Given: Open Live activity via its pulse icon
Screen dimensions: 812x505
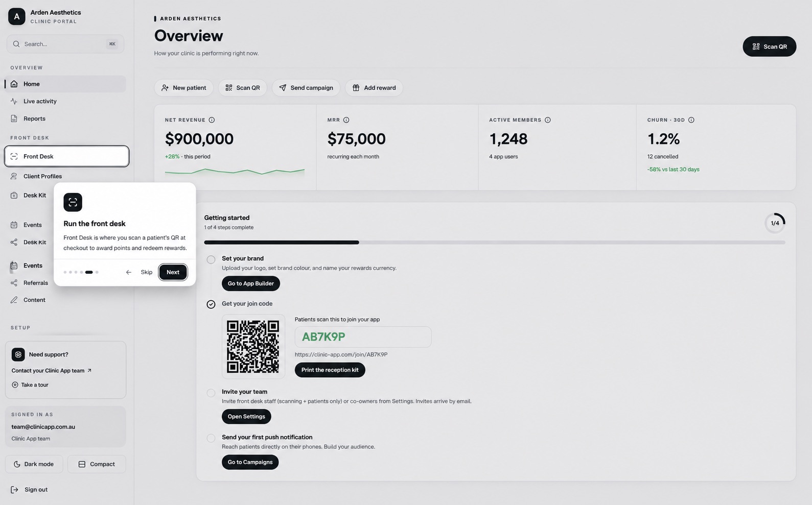Looking at the screenshot, I should coord(14,101).
